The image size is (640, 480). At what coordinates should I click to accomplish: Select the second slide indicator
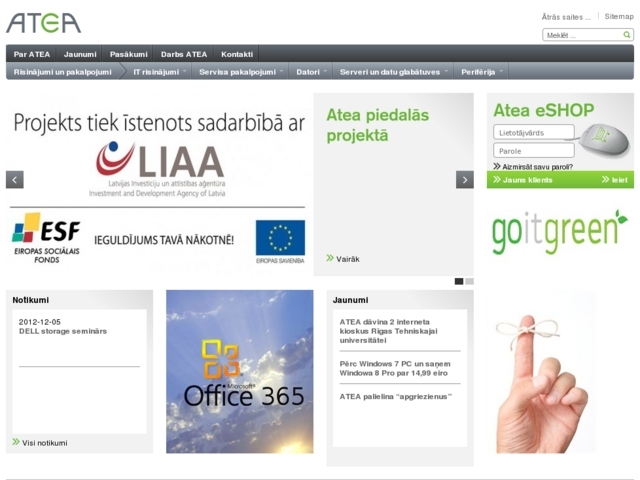pos(469,281)
